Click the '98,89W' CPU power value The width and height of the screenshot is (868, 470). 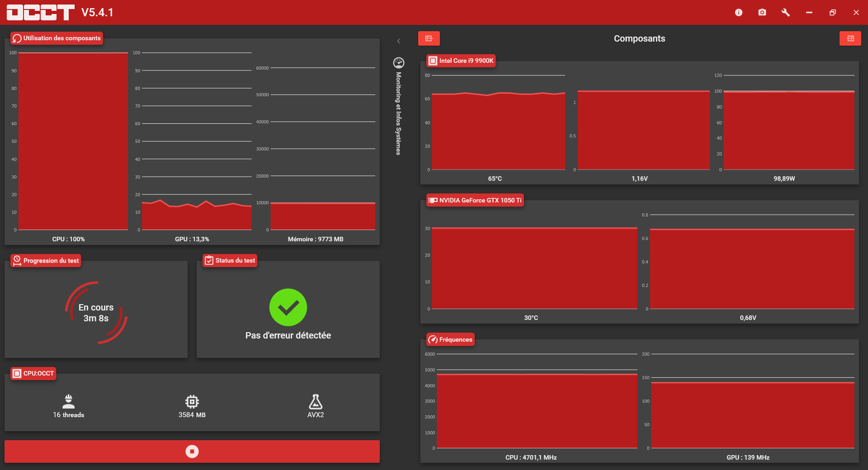[784, 179]
